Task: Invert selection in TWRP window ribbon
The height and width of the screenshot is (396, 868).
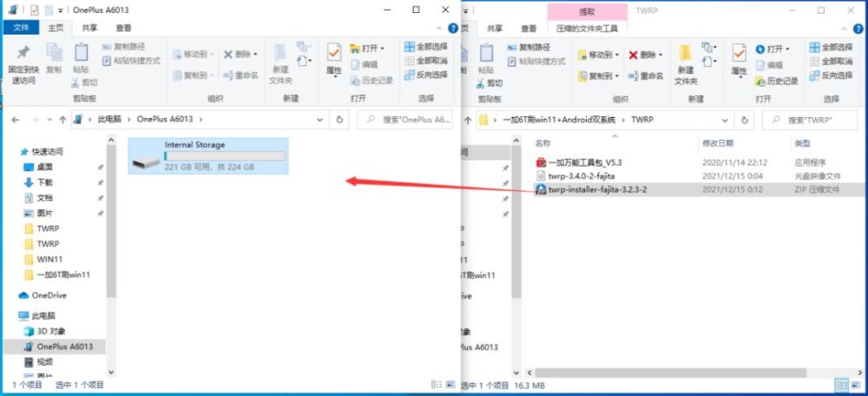Action: tap(831, 75)
